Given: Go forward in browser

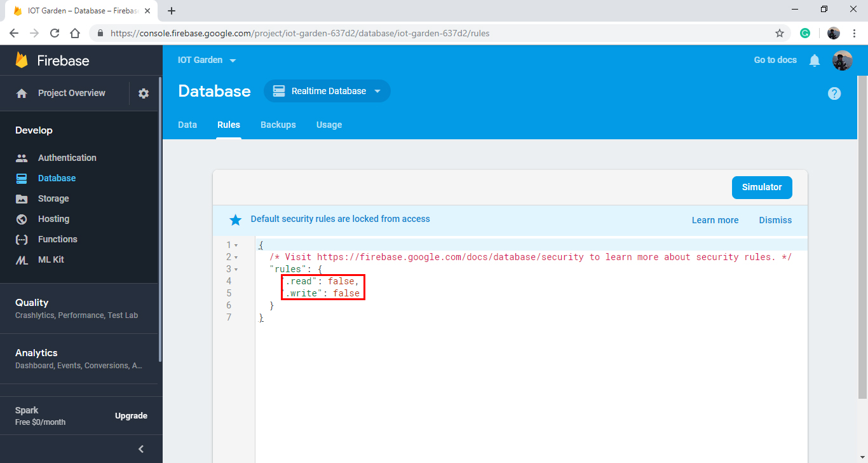Looking at the screenshot, I should point(34,33).
